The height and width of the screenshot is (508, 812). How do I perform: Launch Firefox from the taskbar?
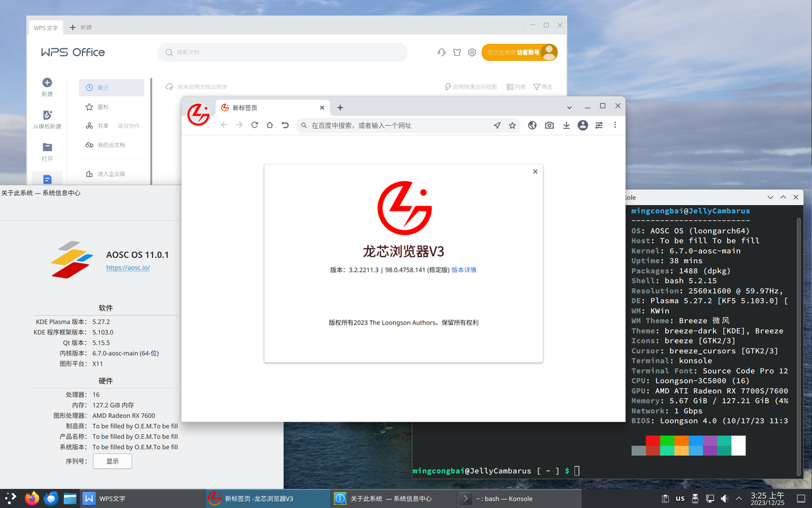[32, 498]
